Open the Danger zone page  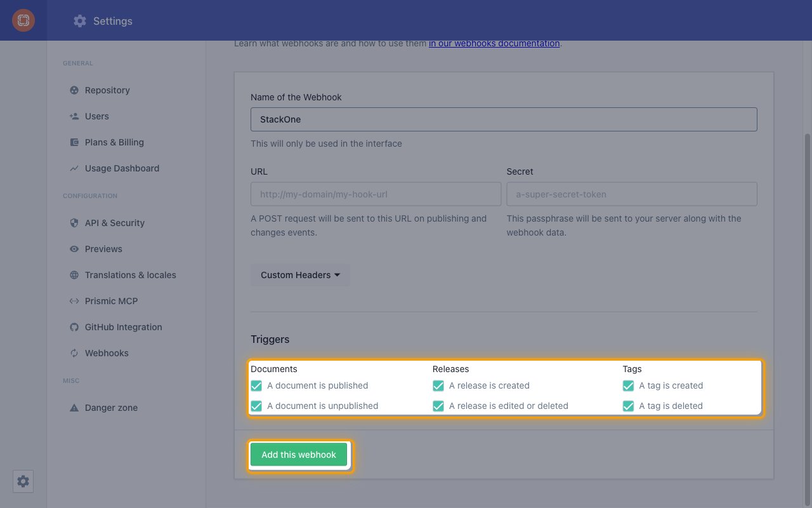(111, 408)
